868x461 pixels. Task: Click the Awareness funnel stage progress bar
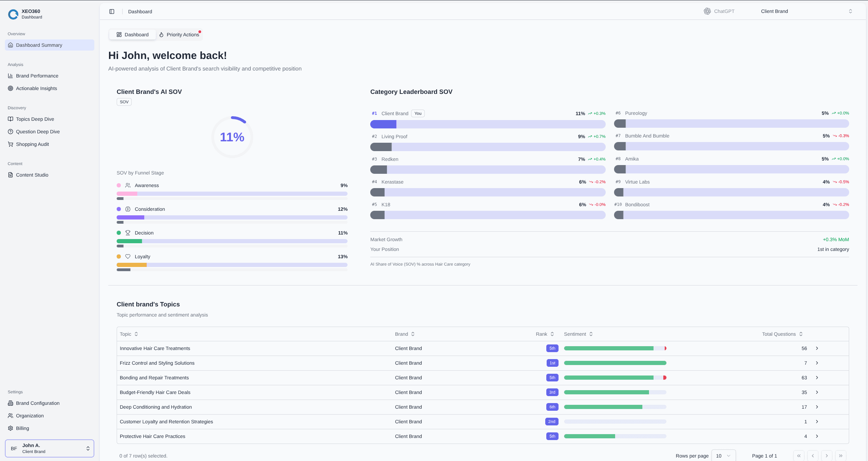[x=232, y=193]
